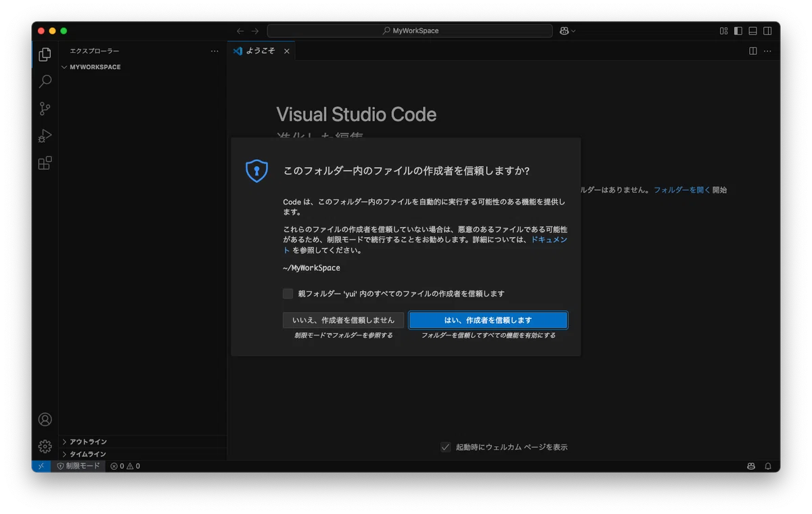
Task: Select the ようこそ tab
Action: coord(261,51)
